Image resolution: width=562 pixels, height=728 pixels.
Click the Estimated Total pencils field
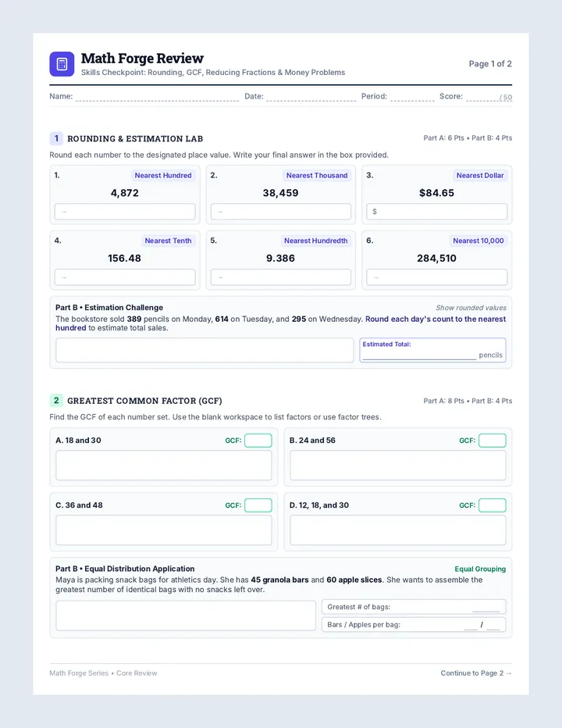432,350
